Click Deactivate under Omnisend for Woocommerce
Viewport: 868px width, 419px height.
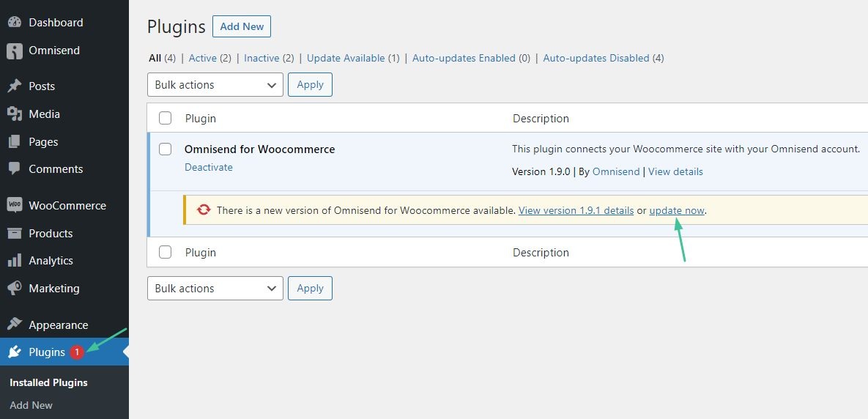(209, 167)
